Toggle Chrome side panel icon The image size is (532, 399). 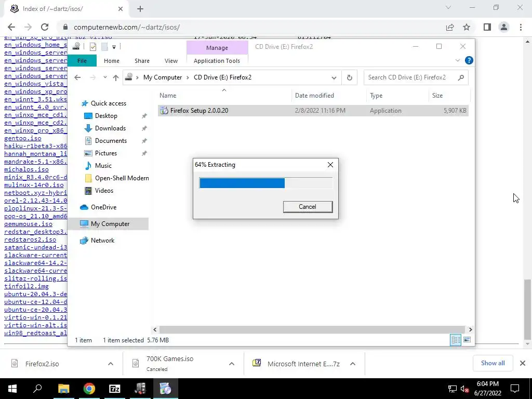pos(487,27)
